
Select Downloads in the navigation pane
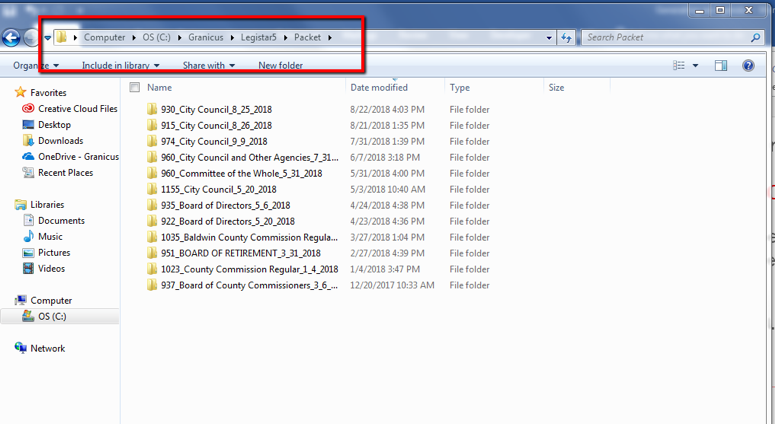point(60,141)
